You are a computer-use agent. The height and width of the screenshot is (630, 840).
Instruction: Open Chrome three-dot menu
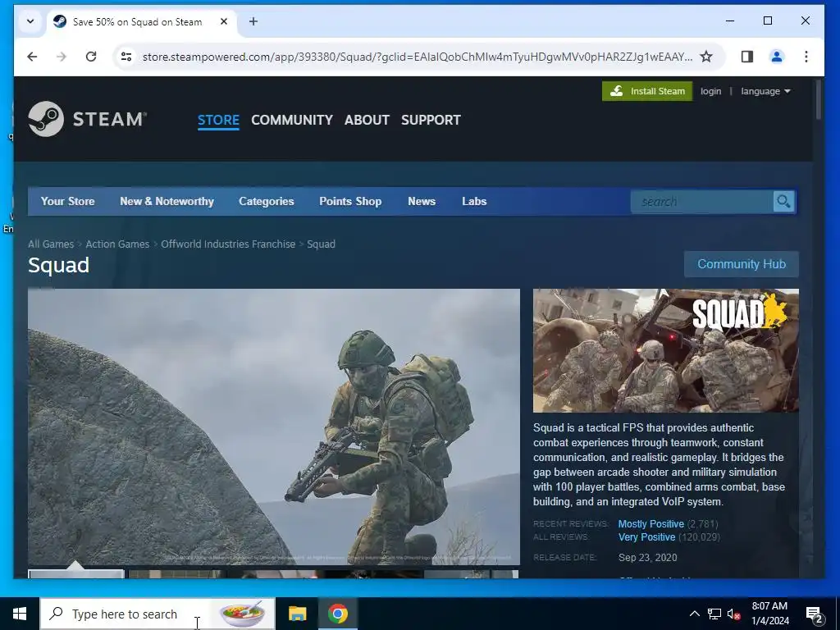(806, 57)
